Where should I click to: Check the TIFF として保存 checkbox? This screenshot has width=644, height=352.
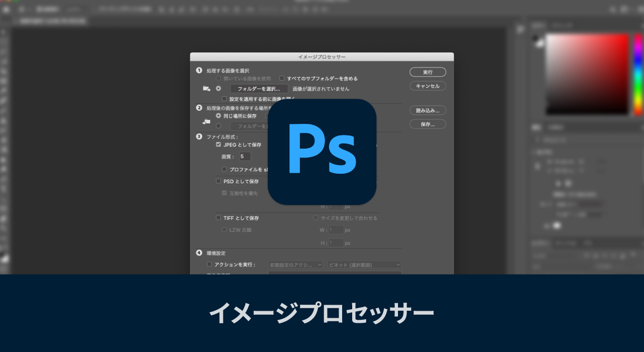pyautogui.click(x=218, y=218)
